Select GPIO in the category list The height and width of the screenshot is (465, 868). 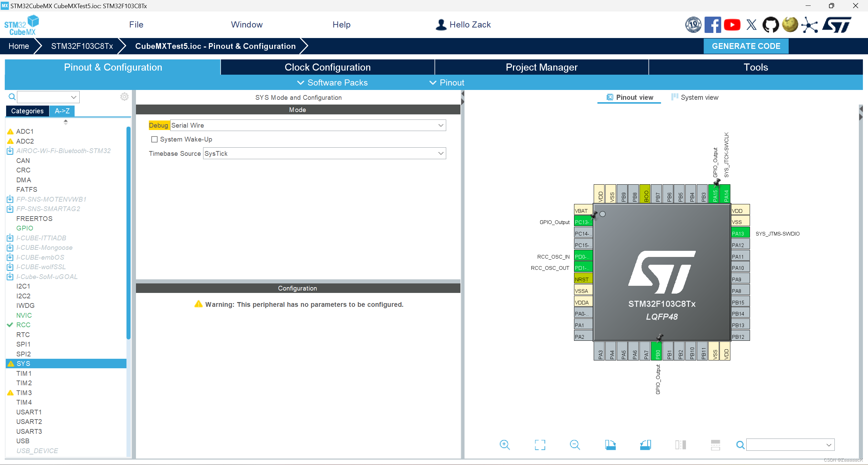[25, 228]
